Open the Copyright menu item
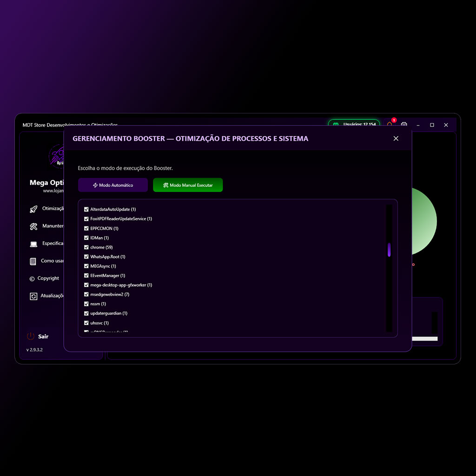Viewport: 476px width, 476px height. click(48, 278)
